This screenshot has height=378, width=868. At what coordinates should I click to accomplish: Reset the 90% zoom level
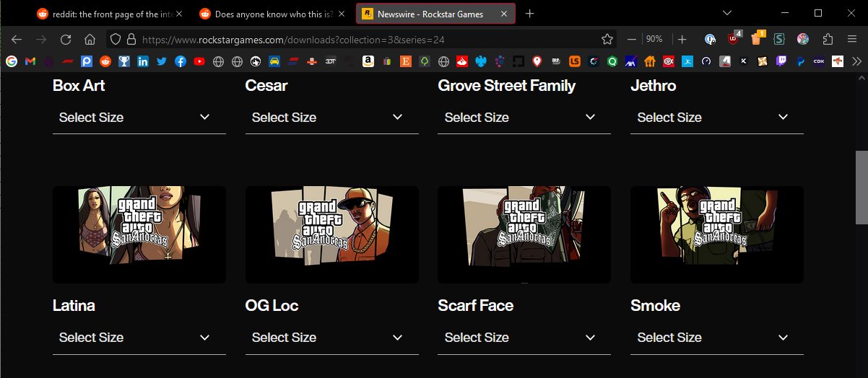[655, 39]
